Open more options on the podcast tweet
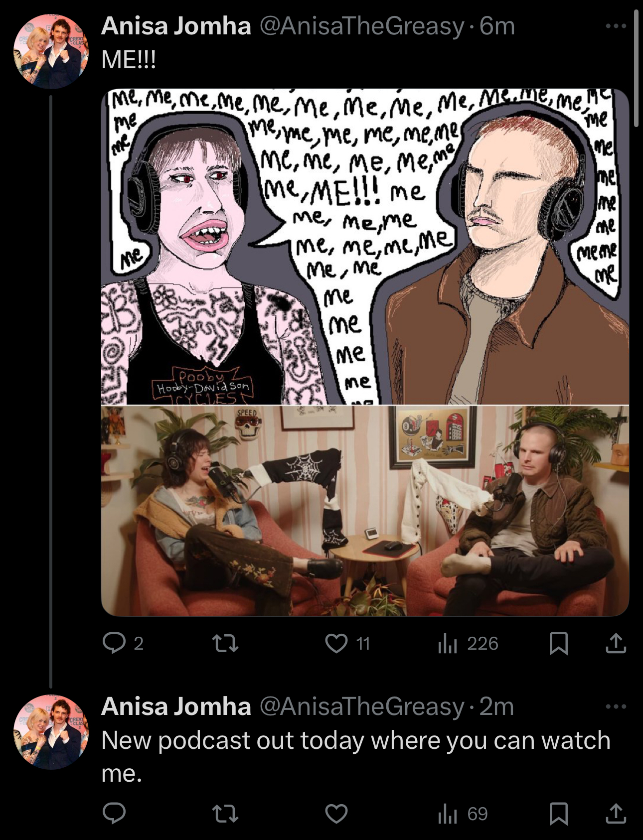The width and height of the screenshot is (643, 840). 616,706
